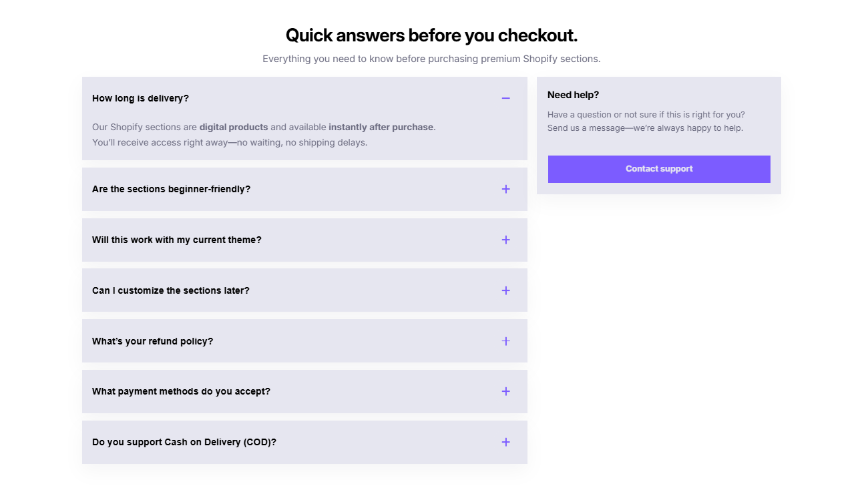
Task: Click the plus icon next to customization question
Action: coord(505,290)
